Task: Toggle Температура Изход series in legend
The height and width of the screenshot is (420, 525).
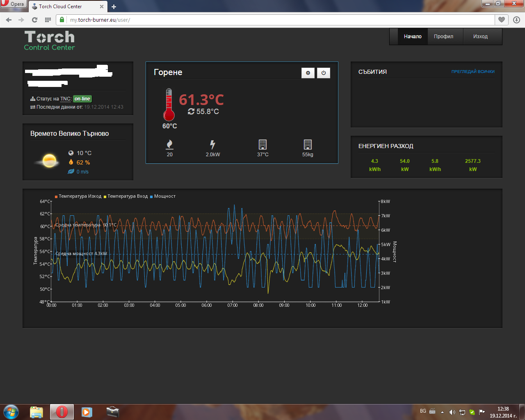Action: click(78, 196)
